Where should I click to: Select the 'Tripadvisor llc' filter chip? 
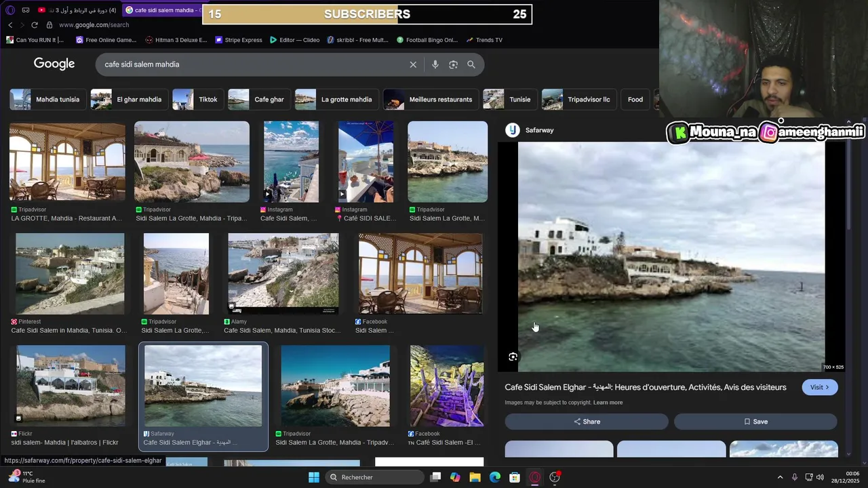(x=578, y=100)
